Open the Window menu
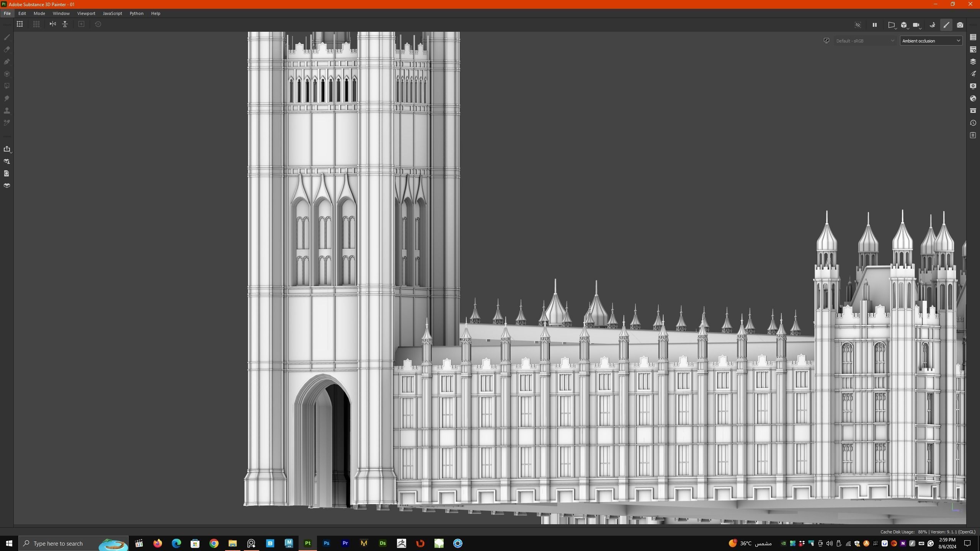This screenshot has height=551, width=980. pos(61,13)
